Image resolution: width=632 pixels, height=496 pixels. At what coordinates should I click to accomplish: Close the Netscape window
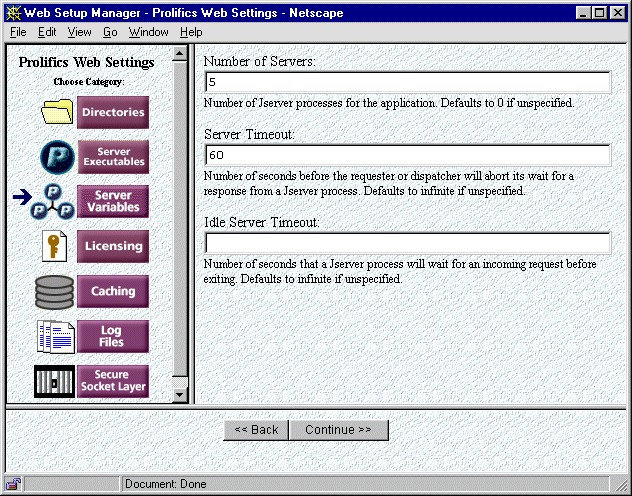[618, 13]
